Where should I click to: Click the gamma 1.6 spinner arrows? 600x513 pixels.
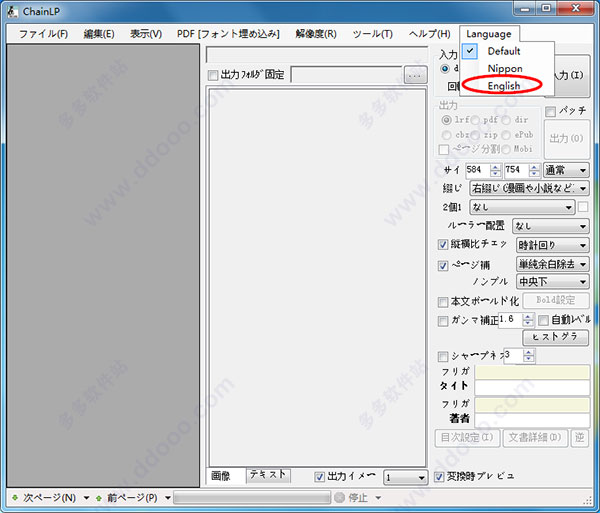528,320
